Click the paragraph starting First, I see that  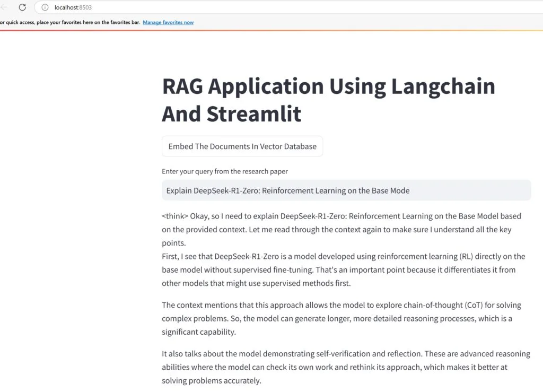(x=343, y=269)
